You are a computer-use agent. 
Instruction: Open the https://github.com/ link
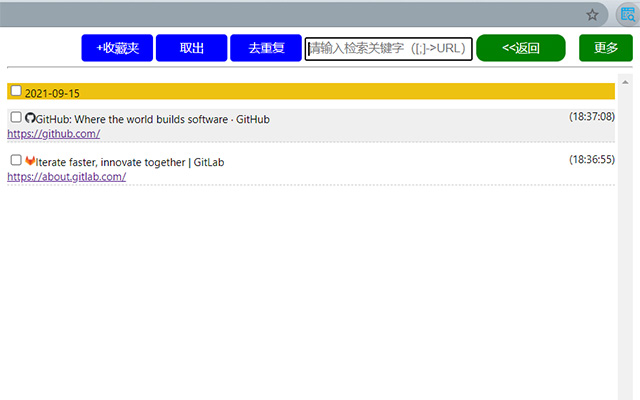[x=53, y=134]
